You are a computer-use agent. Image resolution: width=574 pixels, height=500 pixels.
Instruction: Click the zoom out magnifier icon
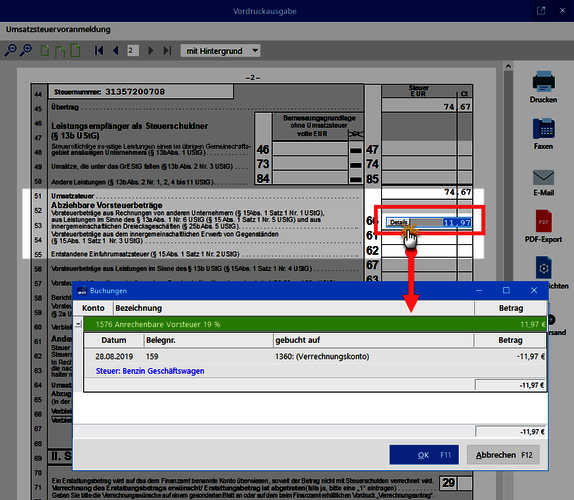pyautogui.click(x=10, y=51)
